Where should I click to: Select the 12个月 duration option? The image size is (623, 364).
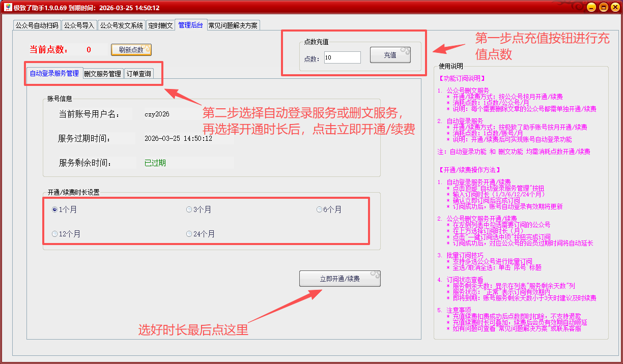[x=54, y=234]
